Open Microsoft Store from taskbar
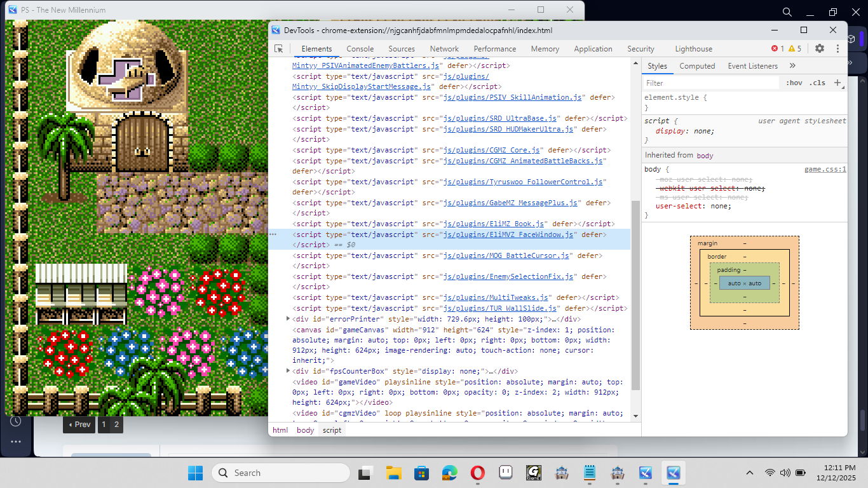 pos(421,473)
